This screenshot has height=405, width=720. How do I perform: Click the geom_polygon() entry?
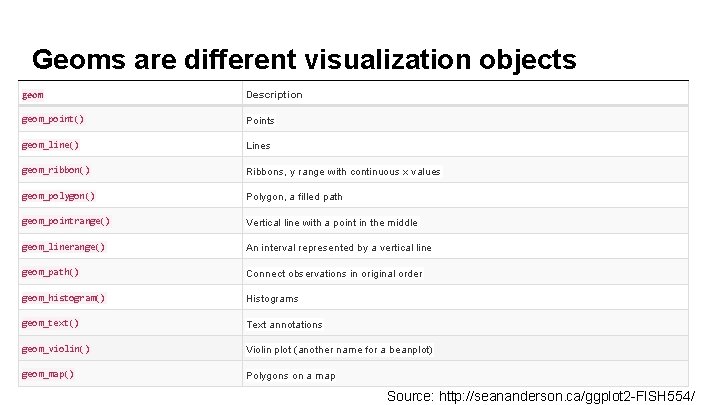(x=58, y=196)
